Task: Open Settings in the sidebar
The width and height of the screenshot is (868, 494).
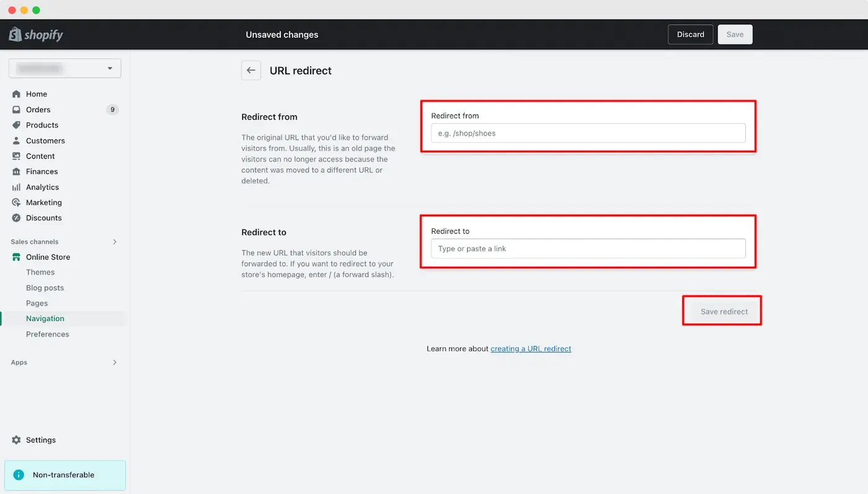Action: click(x=41, y=440)
